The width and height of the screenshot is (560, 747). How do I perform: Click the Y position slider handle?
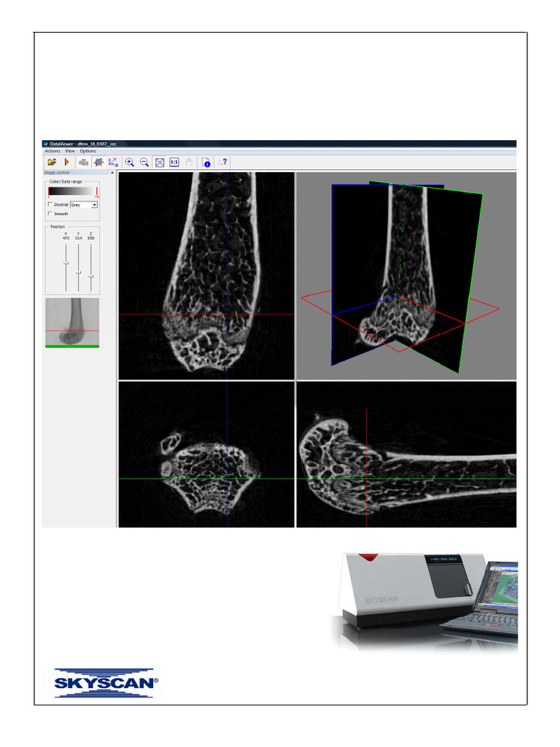78,272
